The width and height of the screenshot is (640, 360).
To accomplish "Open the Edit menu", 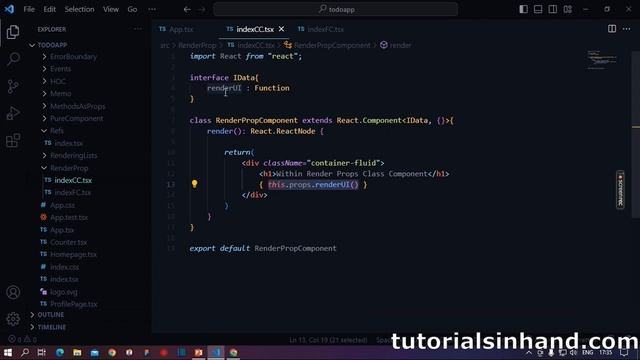I will tap(49, 9).
